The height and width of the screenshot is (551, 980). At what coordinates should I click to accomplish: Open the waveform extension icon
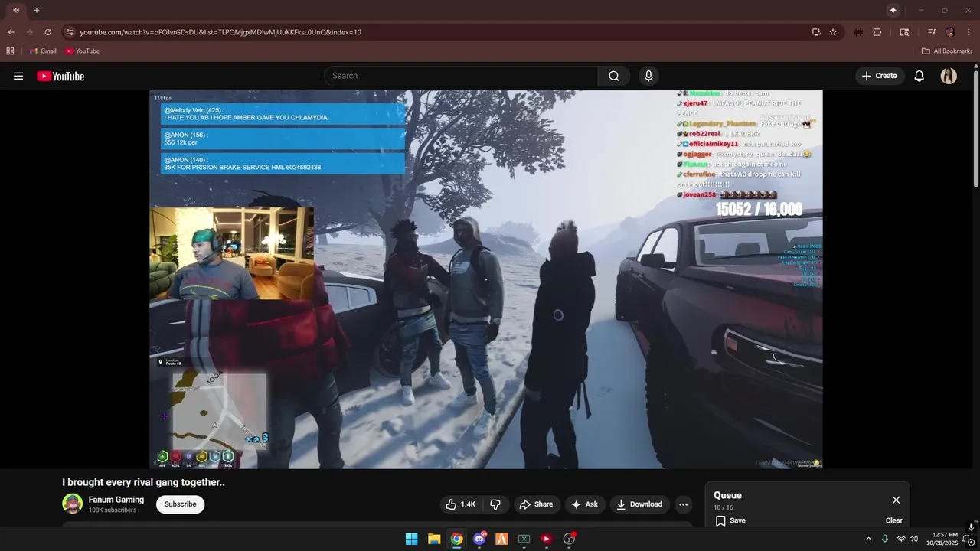[x=859, y=32]
